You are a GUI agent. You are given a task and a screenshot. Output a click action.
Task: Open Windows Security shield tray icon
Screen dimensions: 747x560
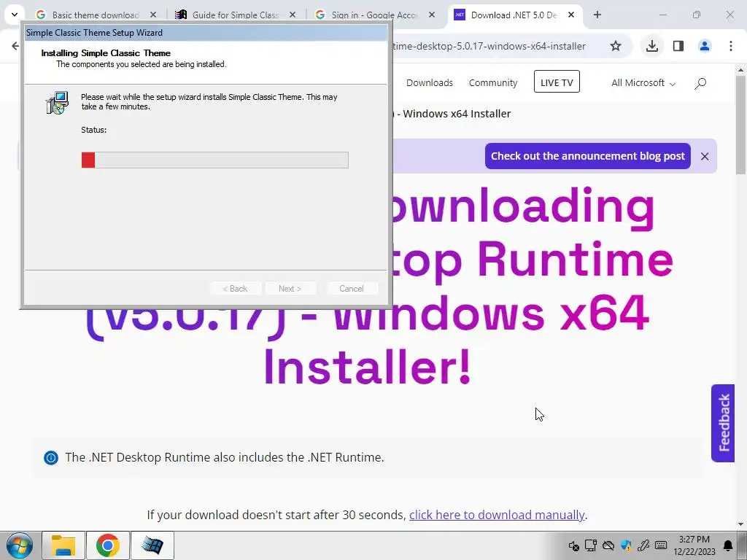(x=626, y=545)
